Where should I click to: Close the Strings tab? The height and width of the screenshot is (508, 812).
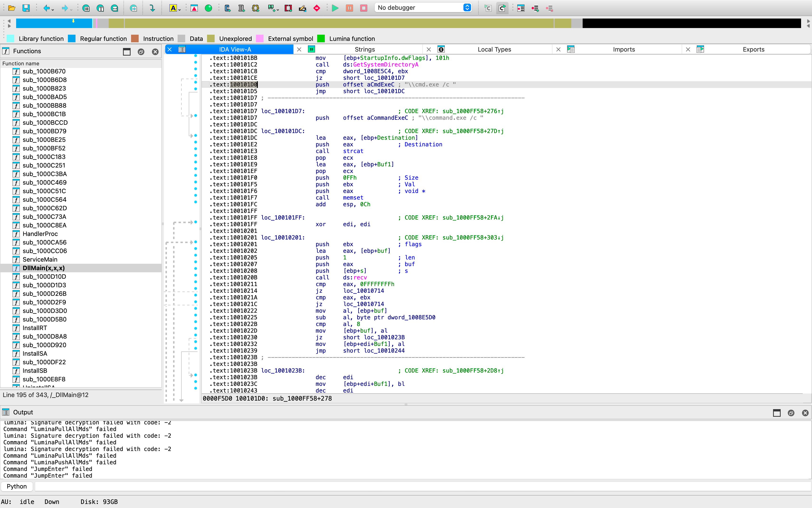(x=299, y=49)
